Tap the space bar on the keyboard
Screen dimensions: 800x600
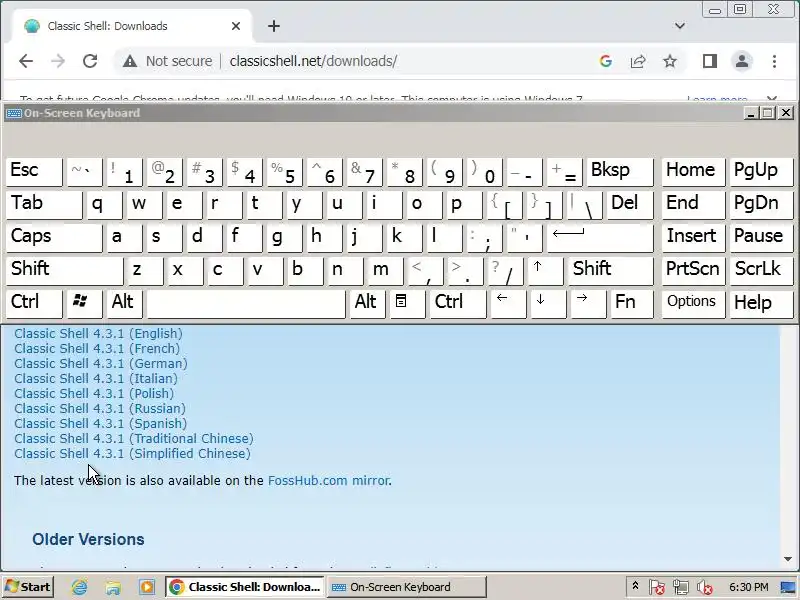[x=246, y=304]
